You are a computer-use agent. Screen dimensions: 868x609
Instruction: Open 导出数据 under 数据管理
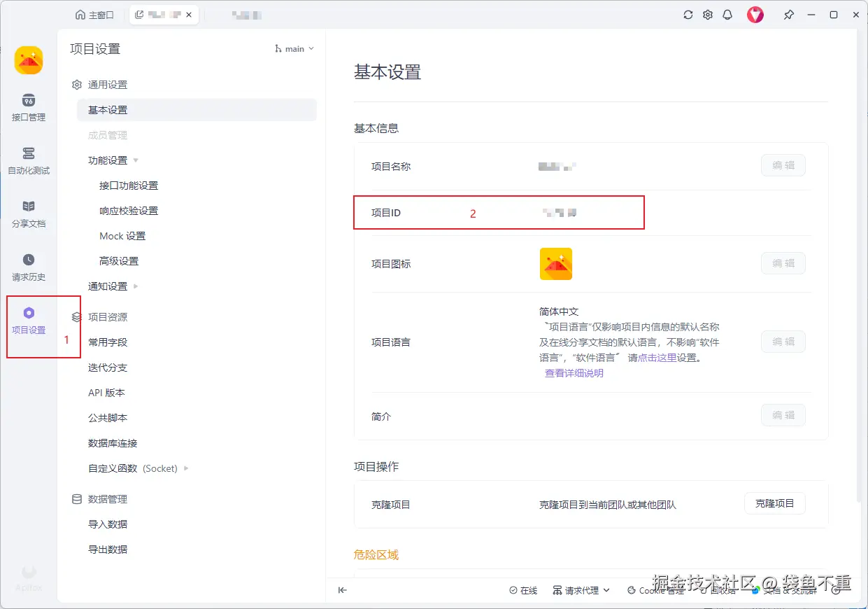click(108, 549)
